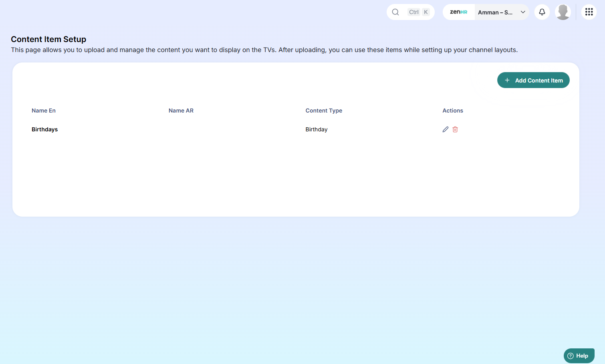Click the ZenHR logo
This screenshot has height=364, width=605.
coord(459,12)
